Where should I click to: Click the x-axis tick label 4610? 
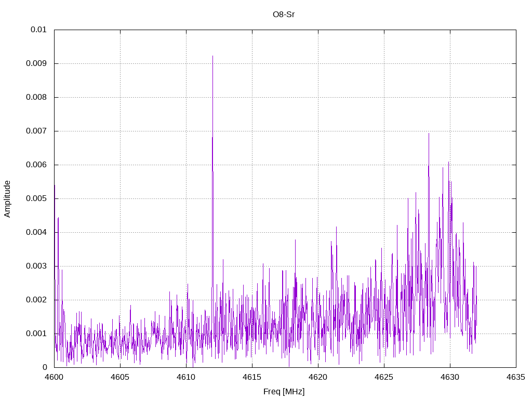[187, 377]
